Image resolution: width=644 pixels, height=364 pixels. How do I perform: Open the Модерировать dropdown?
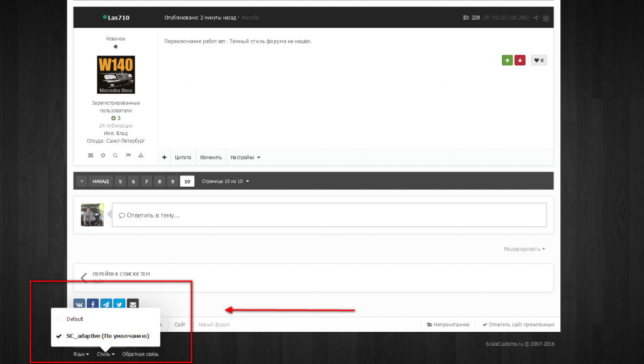tap(524, 249)
